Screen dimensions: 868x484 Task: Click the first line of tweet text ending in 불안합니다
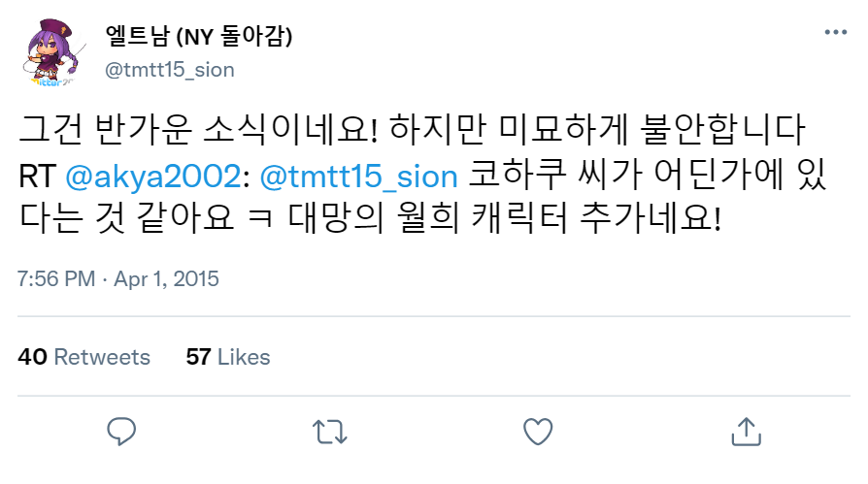412,130
